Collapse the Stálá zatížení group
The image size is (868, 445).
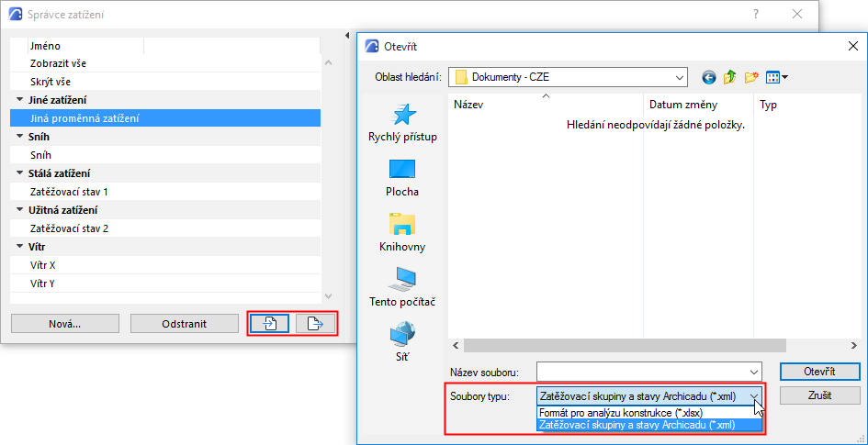[x=19, y=173]
